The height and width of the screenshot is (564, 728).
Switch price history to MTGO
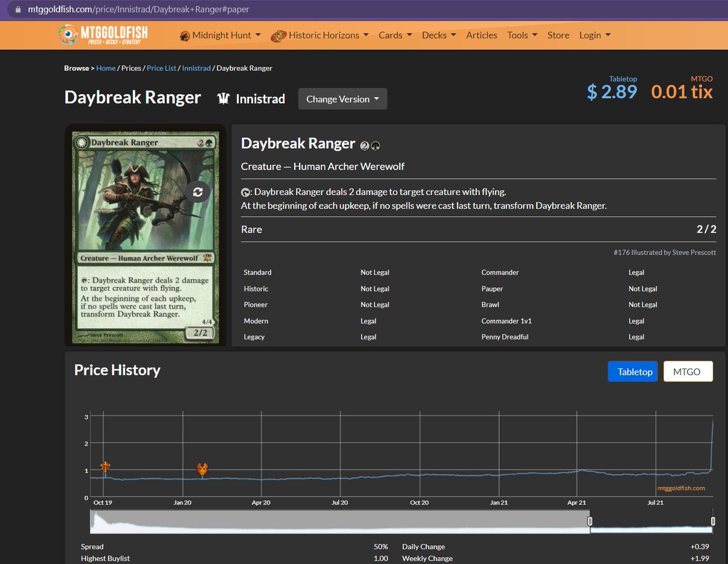coord(688,372)
